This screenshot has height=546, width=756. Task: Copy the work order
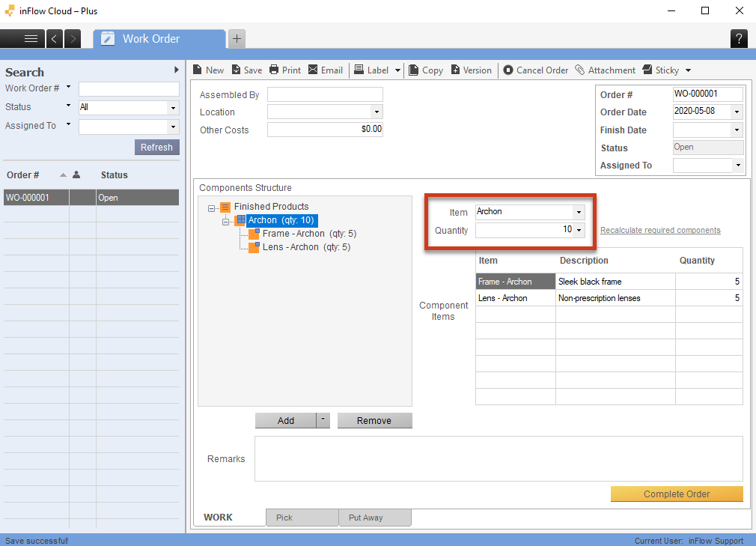(426, 70)
